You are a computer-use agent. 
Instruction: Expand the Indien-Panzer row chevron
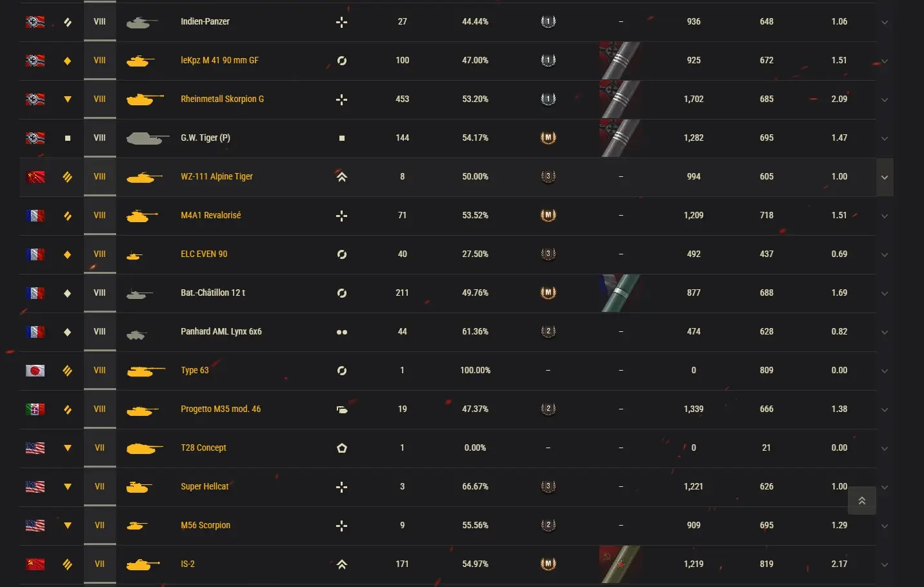pos(885,22)
